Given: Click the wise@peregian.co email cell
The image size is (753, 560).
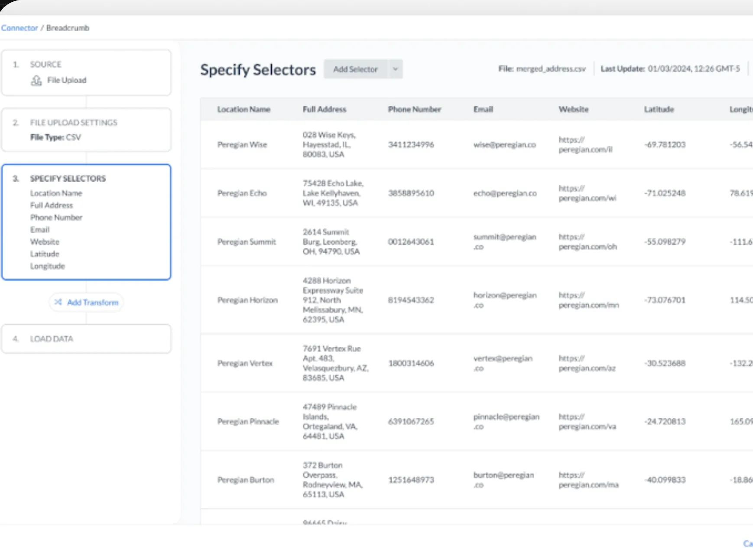Looking at the screenshot, I should [x=504, y=145].
